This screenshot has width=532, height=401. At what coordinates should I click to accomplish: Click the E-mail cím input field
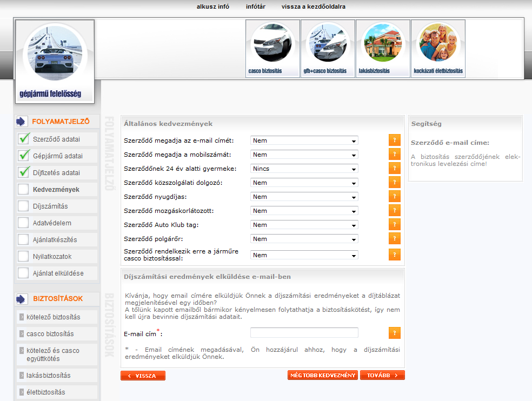tap(304, 332)
